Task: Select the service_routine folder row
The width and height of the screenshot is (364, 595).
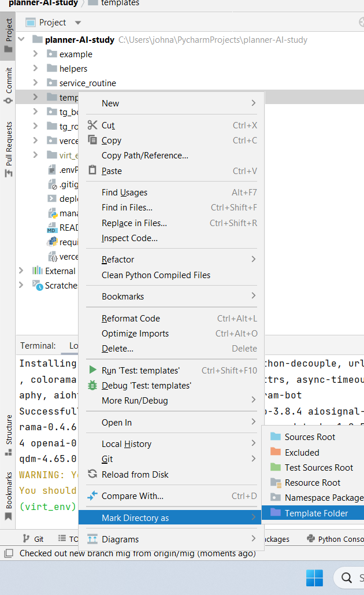Action: [x=190, y=83]
